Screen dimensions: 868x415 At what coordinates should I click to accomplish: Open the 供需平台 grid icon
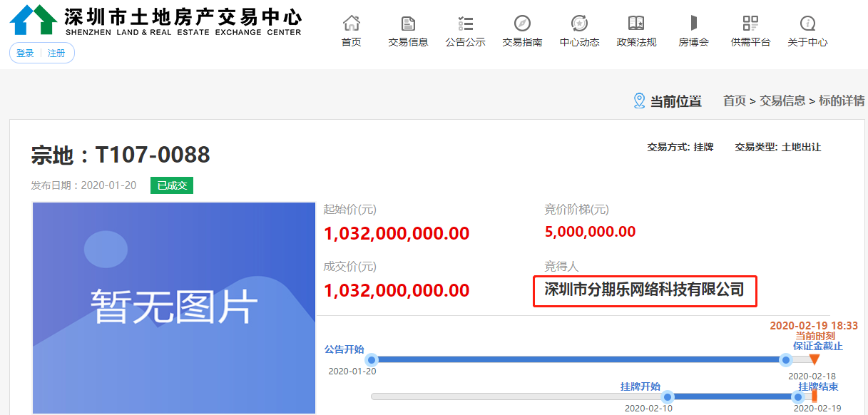750,23
